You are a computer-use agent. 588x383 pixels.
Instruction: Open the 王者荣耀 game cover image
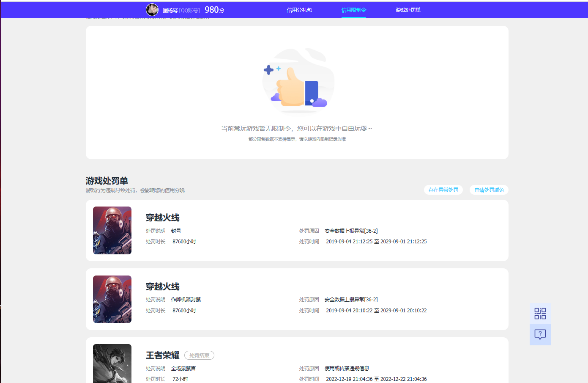(112, 365)
